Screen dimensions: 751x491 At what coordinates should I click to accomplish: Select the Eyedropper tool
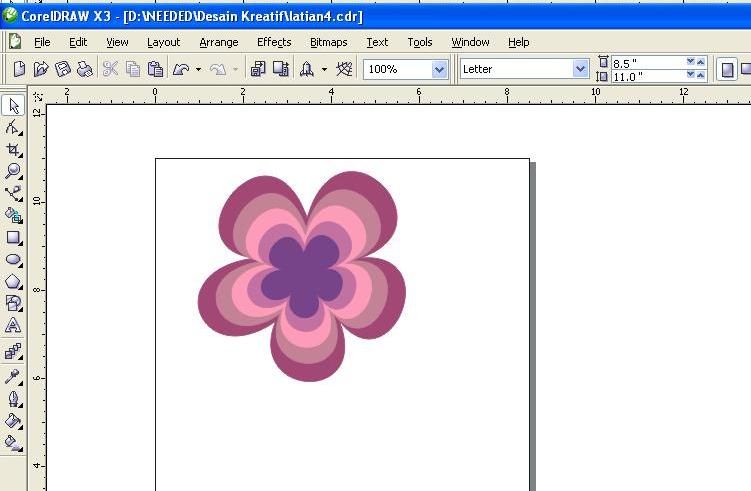click(13, 377)
